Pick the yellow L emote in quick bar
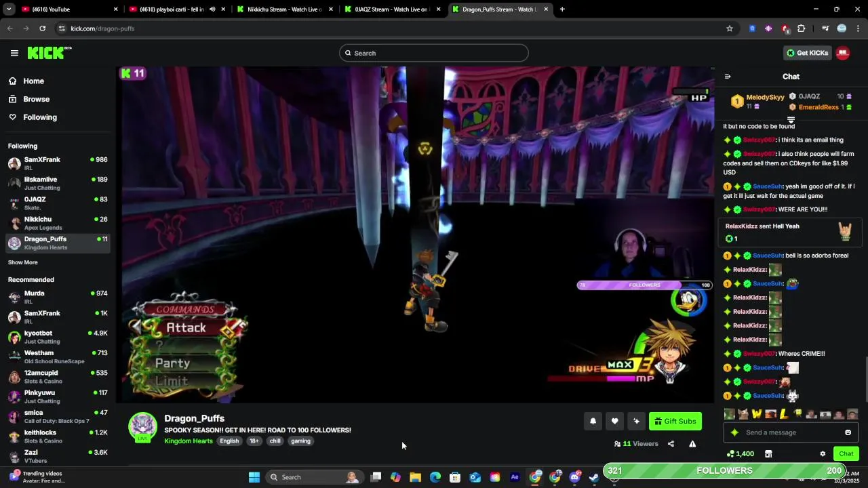This screenshot has height=488, width=868. point(784,414)
